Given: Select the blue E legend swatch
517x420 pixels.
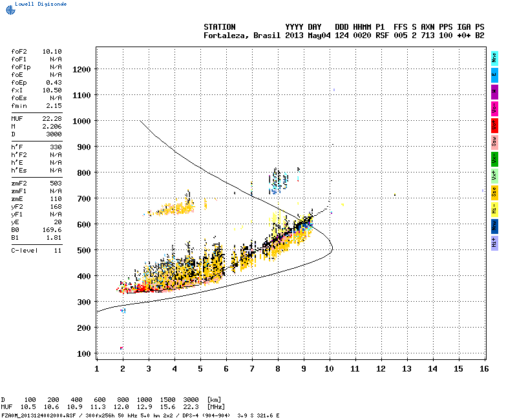Looking at the screenshot, I should coord(494,75).
